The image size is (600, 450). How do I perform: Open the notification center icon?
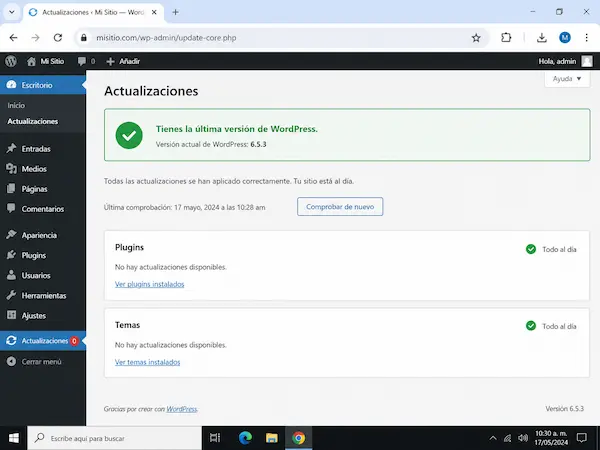tap(582, 438)
